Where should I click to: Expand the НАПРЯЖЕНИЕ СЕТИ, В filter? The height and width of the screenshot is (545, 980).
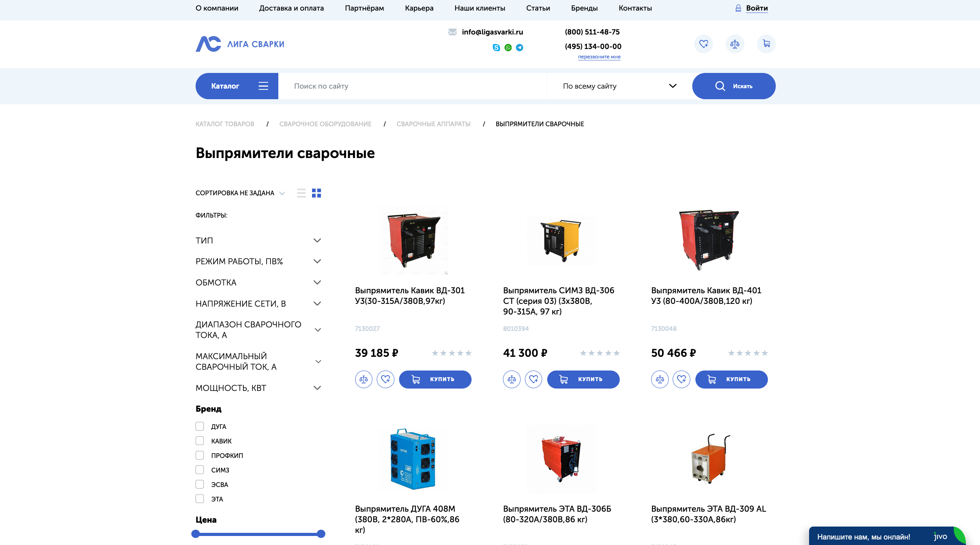[258, 303]
